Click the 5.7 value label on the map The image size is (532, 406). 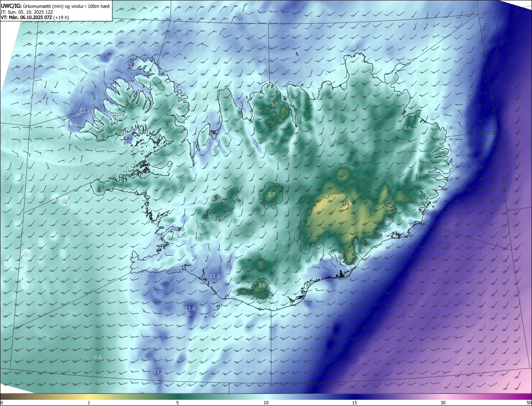(167, 125)
